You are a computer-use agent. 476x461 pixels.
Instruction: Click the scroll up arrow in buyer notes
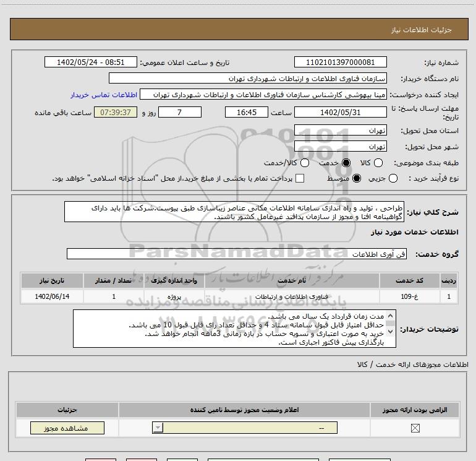point(391,316)
